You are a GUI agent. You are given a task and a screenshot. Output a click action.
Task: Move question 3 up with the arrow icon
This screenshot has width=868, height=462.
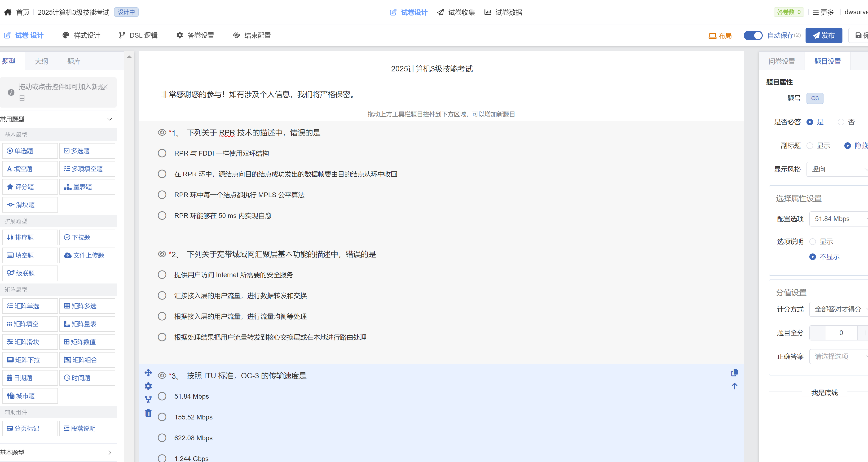point(735,386)
